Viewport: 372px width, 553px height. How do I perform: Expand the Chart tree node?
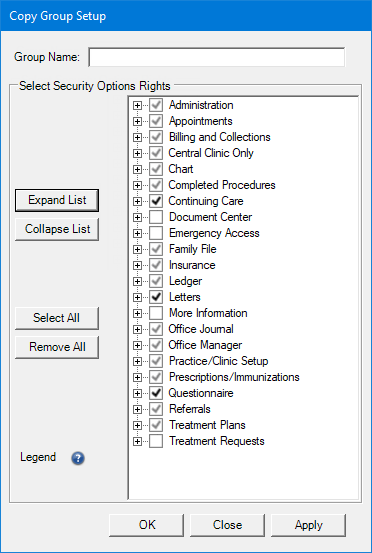[137, 170]
